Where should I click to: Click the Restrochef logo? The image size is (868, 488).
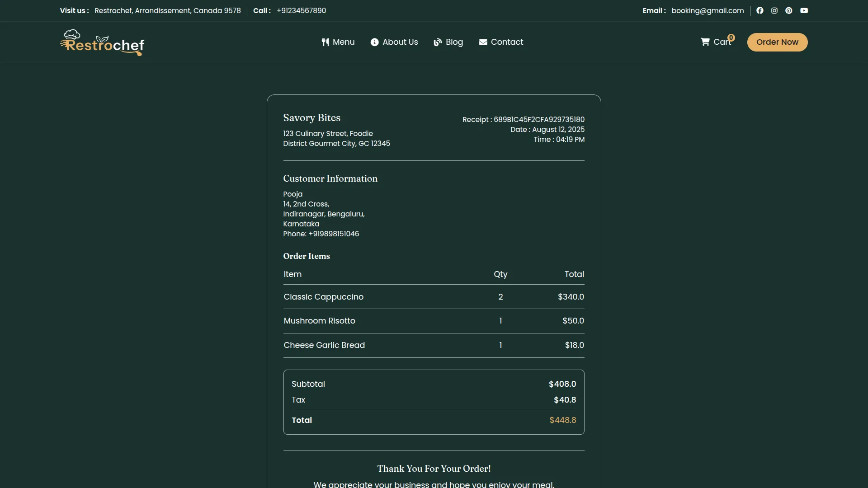click(102, 42)
